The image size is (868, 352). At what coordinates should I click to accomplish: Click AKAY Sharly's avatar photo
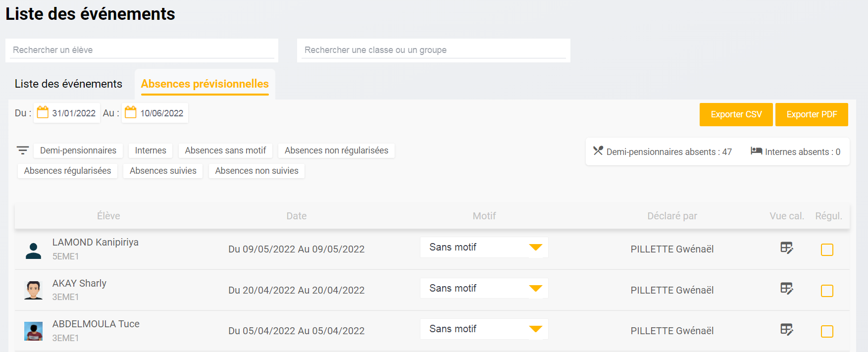click(x=34, y=290)
